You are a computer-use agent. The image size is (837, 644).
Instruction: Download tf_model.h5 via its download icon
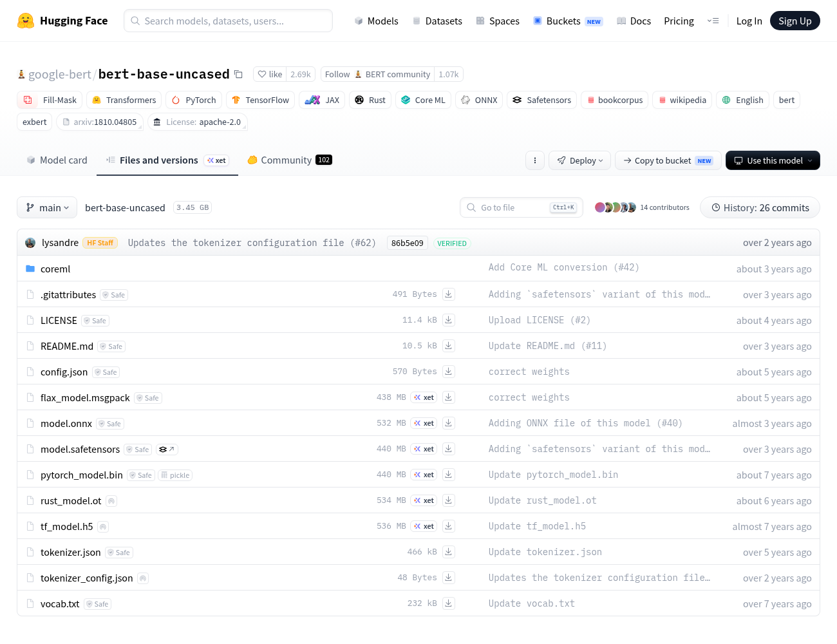point(449,526)
